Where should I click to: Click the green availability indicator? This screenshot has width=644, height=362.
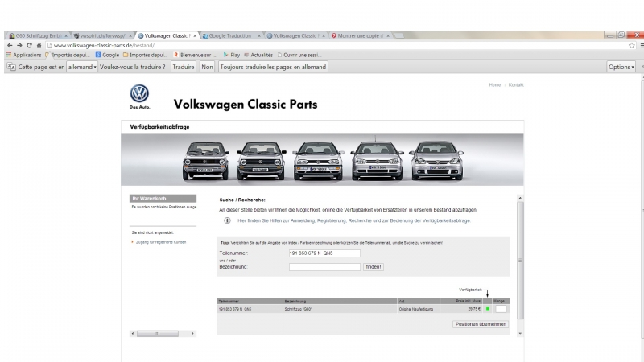pos(487,308)
